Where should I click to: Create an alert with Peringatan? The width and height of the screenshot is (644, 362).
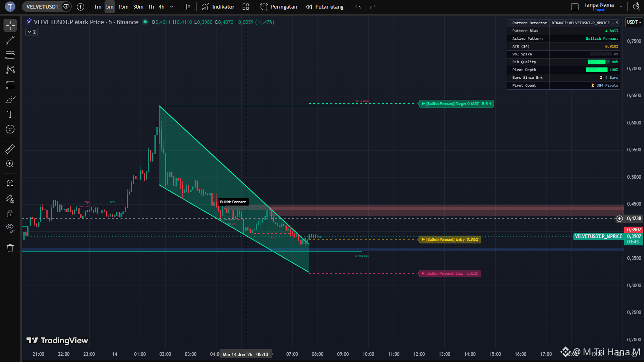pyautogui.click(x=279, y=7)
